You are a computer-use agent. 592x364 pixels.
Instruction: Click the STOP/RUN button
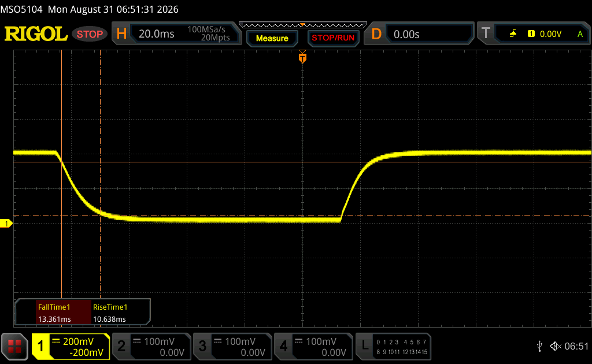click(x=333, y=38)
